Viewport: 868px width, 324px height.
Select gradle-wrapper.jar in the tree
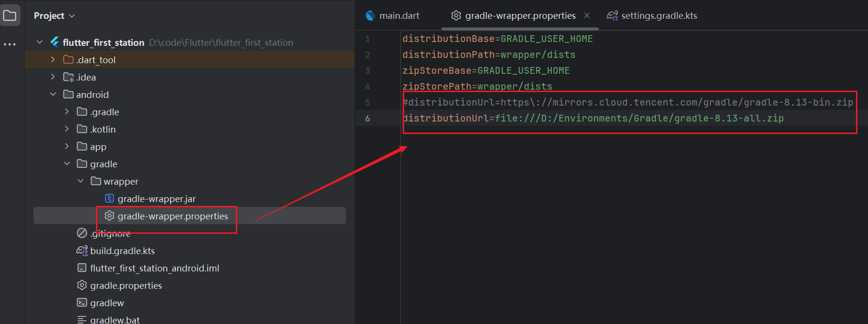156,199
